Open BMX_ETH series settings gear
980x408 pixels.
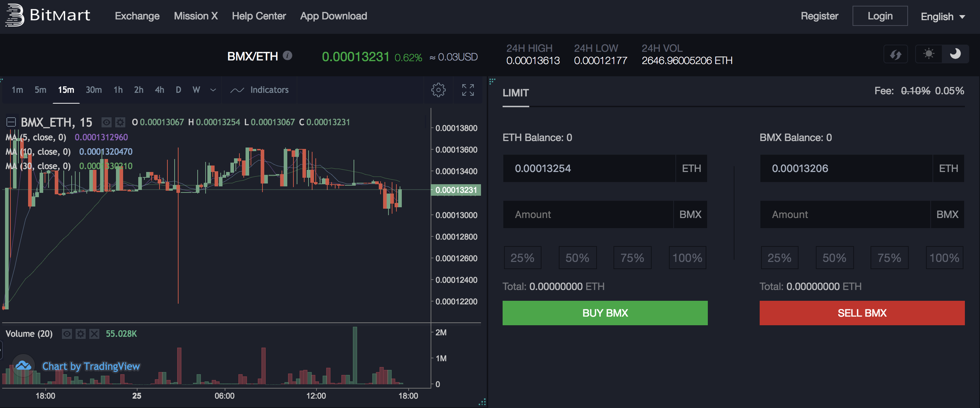tap(120, 122)
